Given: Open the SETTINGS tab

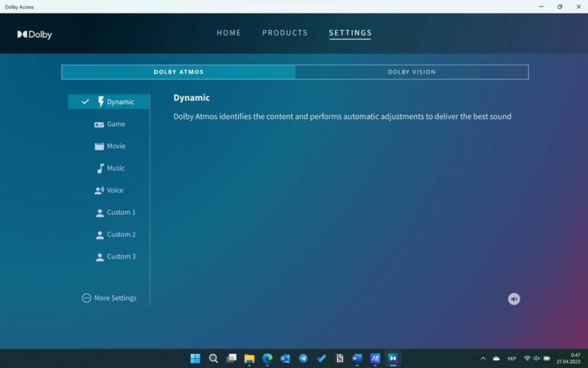Looking at the screenshot, I should [350, 33].
